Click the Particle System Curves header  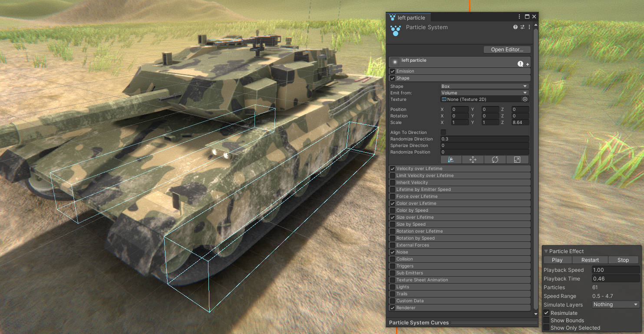tap(419, 323)
